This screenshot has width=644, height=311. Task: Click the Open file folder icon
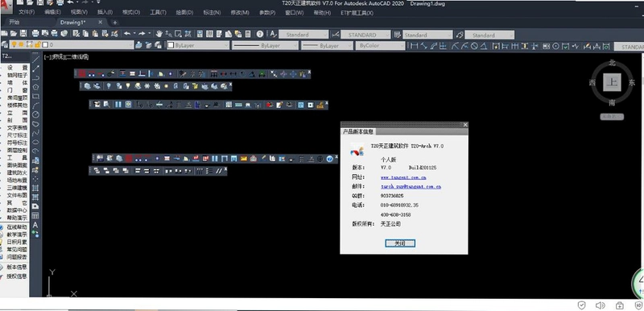(14, 34)
